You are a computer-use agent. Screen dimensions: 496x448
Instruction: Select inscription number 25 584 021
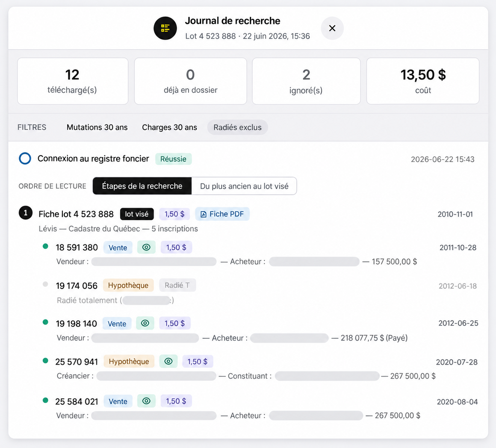point(77,402)
